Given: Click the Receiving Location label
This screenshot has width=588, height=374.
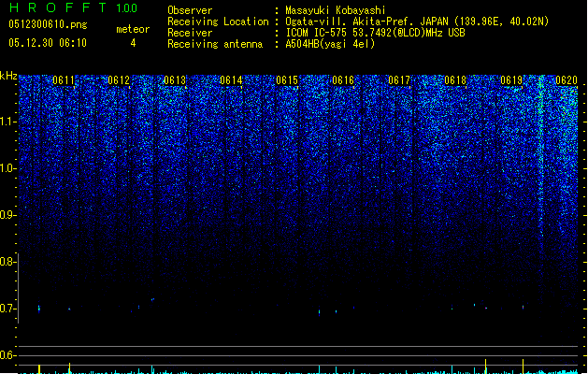Looking at the screenshot, I should click(218, 22).
